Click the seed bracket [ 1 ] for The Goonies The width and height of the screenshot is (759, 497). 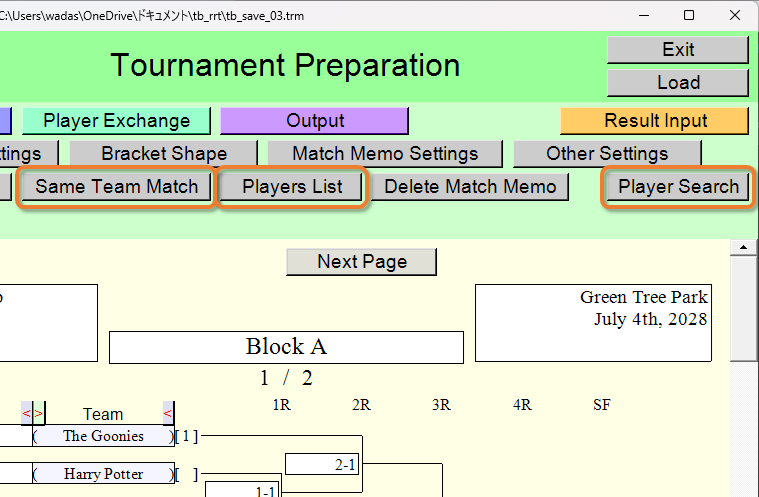click(x=186, y=437)
